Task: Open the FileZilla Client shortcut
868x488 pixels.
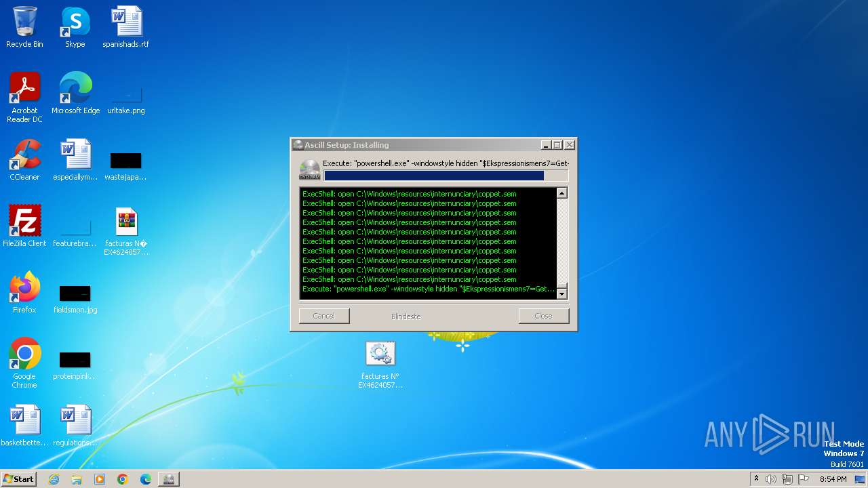Action: [24, 226]
